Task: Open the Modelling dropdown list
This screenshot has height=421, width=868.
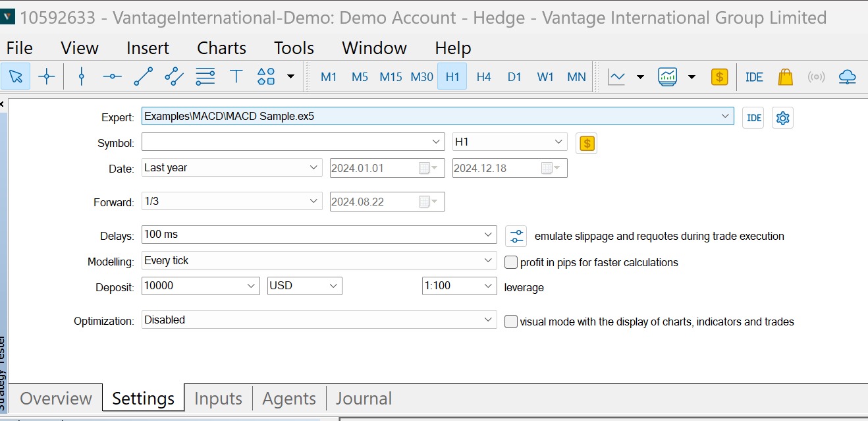Action: (x=488, y=261)
